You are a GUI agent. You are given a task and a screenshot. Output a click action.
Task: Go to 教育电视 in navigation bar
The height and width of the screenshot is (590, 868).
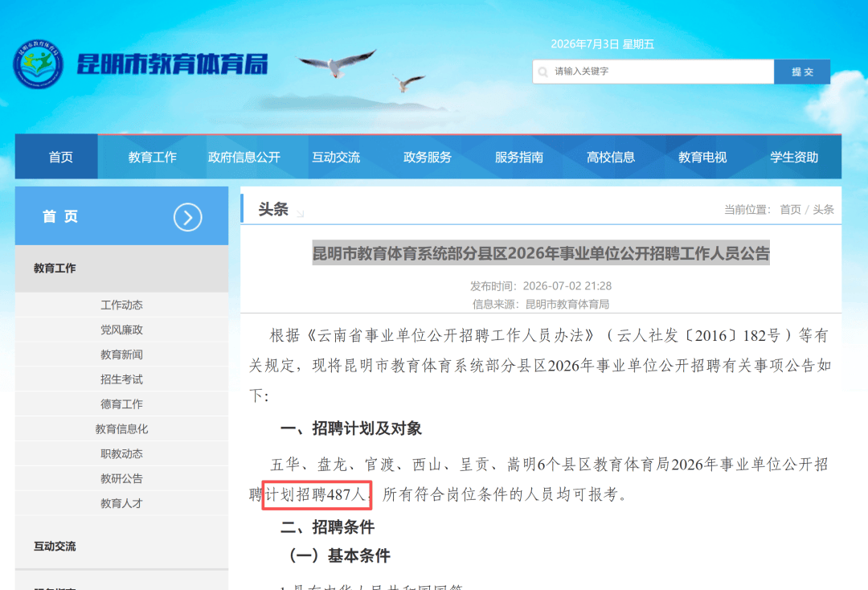702,158
